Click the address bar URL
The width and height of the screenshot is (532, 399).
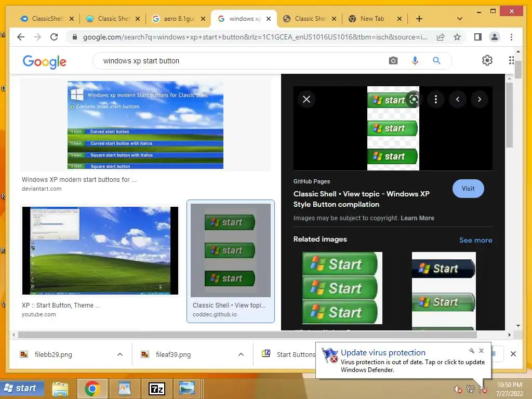click(255, 37)
